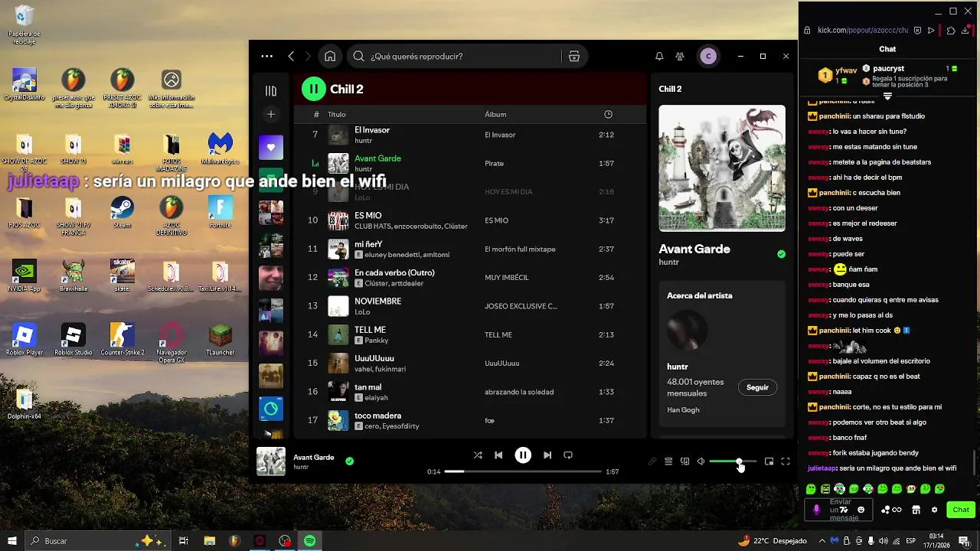The width and height of the screenshot is (980, 551).
Task: Open huntr artist name in Acerca del artista
Action: [x=678, y=367]
